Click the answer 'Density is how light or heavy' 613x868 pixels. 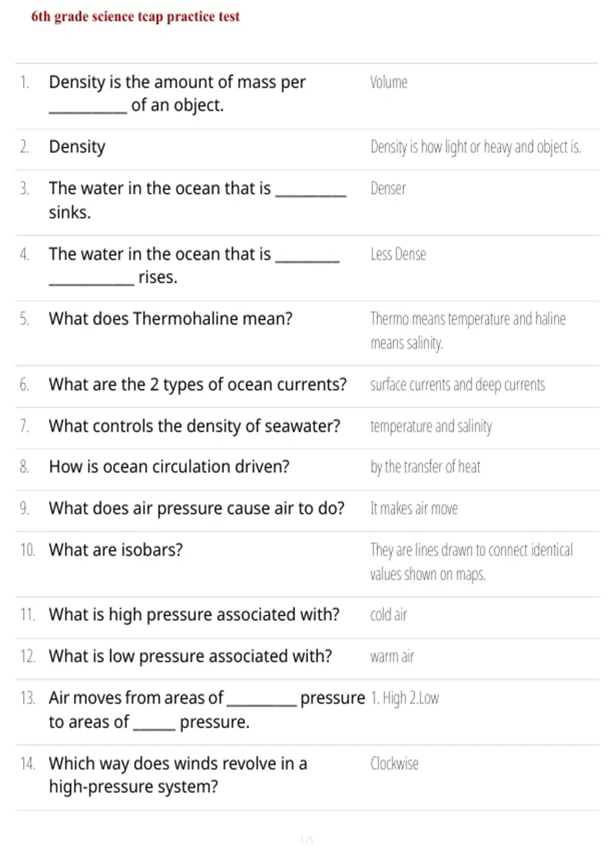pos(476,147)
